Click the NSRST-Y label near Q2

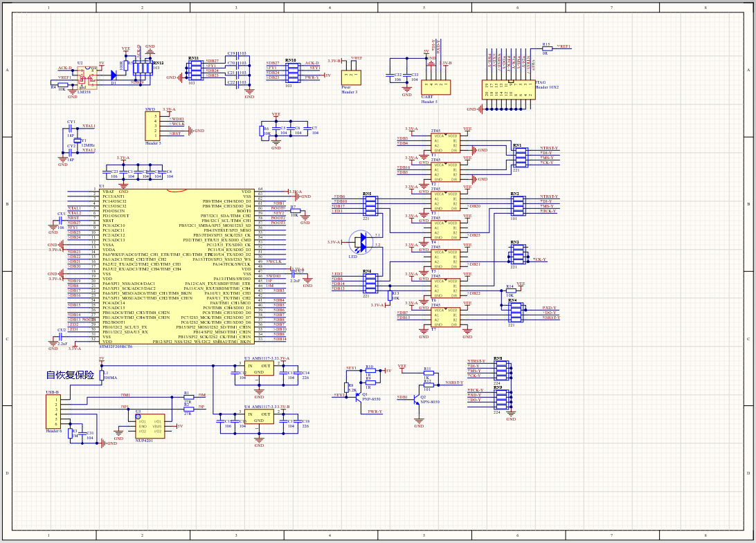[x=454, y=383]
